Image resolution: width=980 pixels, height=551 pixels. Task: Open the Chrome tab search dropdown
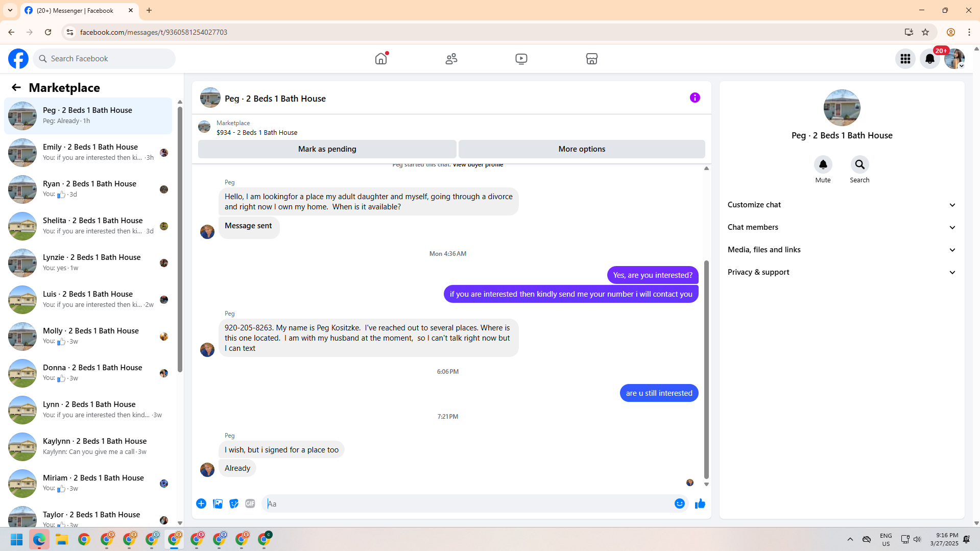coord(10,10)
